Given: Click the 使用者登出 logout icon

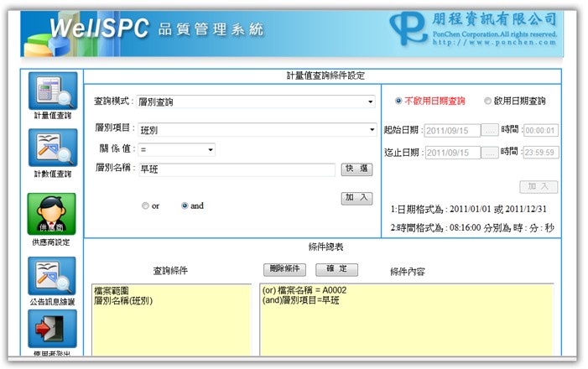Looking at the screenshot, I should point(52,327).
